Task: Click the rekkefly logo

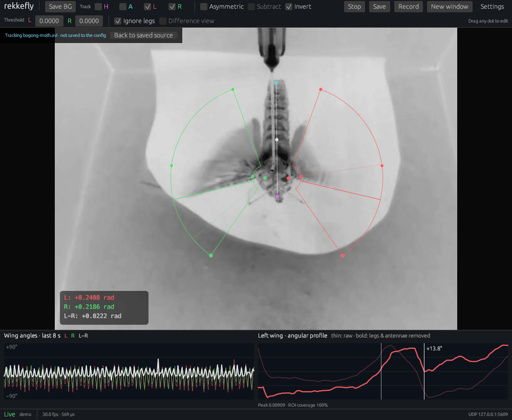Action: (x=19, y=6)
